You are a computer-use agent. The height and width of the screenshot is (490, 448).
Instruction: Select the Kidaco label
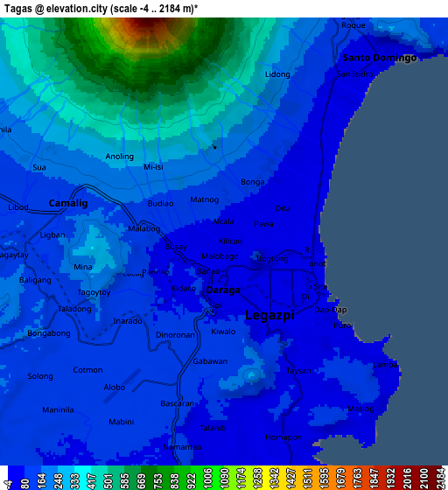tap(184, 289)
